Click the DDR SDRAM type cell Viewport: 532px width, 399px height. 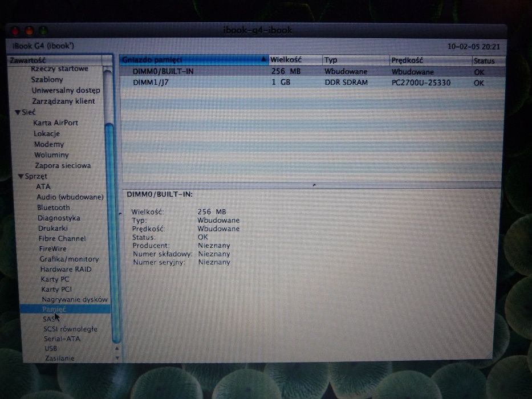346,83
